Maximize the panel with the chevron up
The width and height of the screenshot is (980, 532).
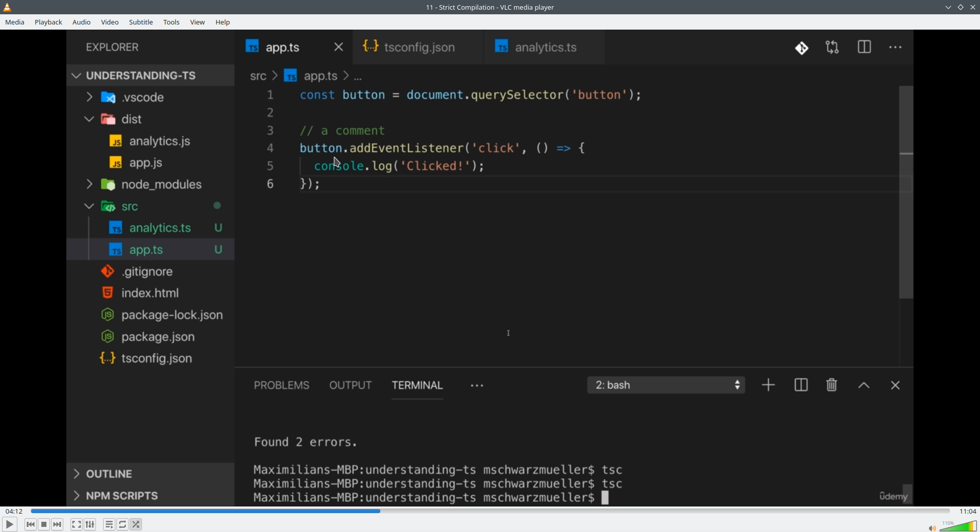(x=864, y=386)
